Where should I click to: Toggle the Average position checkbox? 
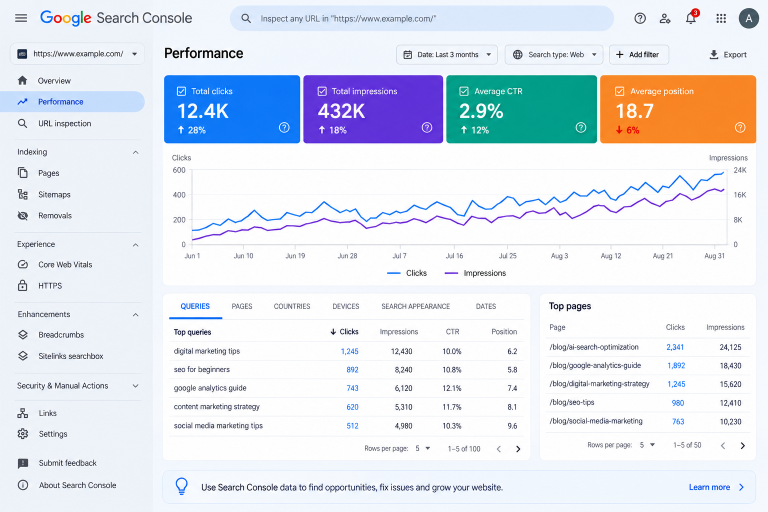pyautogui.click(x=620, y=91)
